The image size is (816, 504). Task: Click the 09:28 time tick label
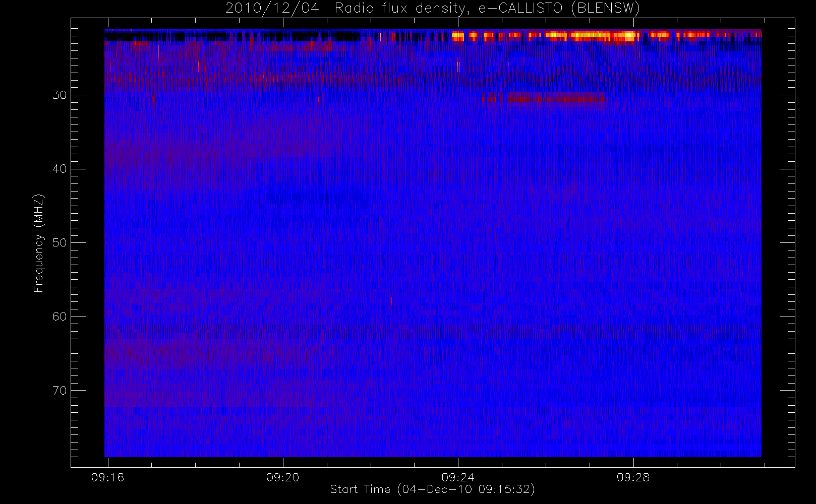point(633,477)
